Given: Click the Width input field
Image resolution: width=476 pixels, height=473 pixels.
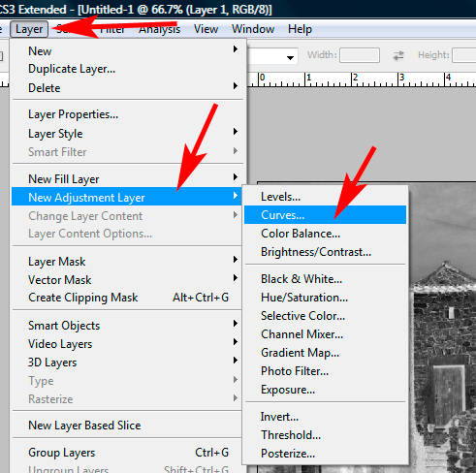Looking at the screenshot, I should pyautogui.click(x=360, y=55).
